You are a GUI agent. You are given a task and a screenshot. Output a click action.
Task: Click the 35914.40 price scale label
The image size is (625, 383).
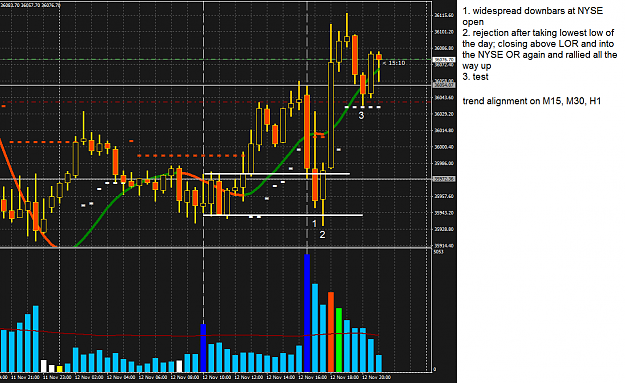(x=444, y=246)
